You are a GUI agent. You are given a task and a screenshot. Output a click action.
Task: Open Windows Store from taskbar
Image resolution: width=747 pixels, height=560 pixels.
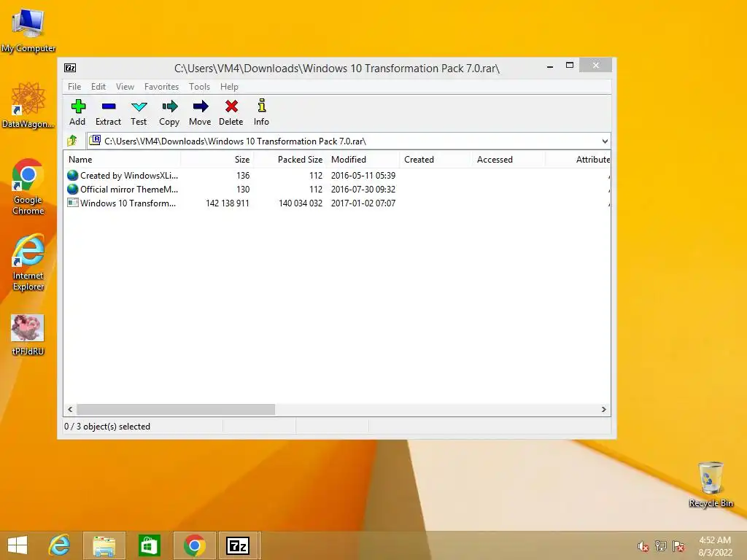[149, 545]
